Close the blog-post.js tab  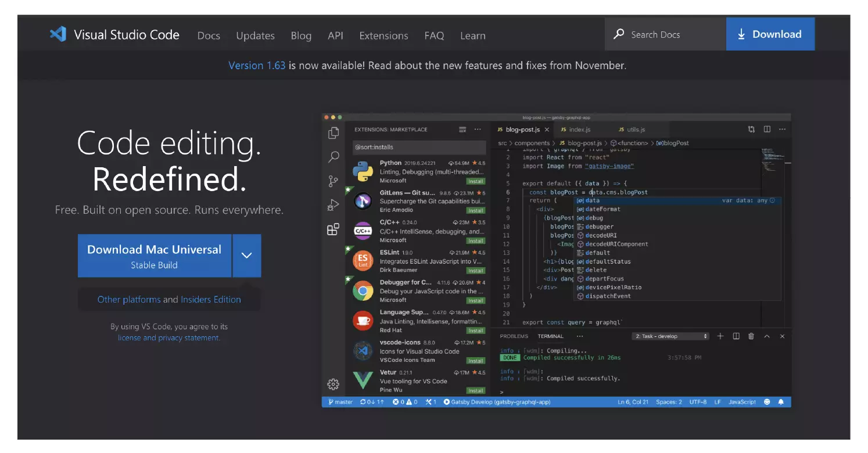pyautogui.click(x=547, y=130)
